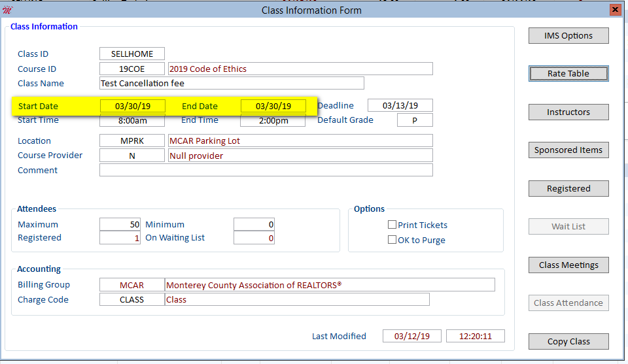Viewport: 628px width, 364px height.
Task: Select the Location code field MPRK
Action: [x=131, y=141]
